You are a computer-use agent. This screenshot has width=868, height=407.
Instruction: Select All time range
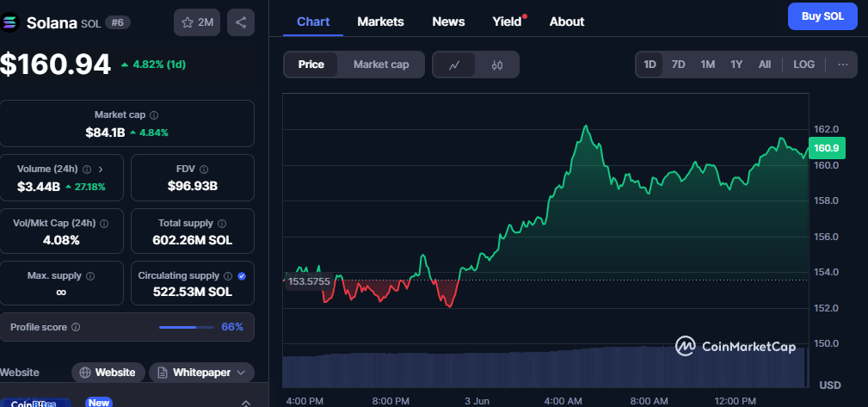765,65
